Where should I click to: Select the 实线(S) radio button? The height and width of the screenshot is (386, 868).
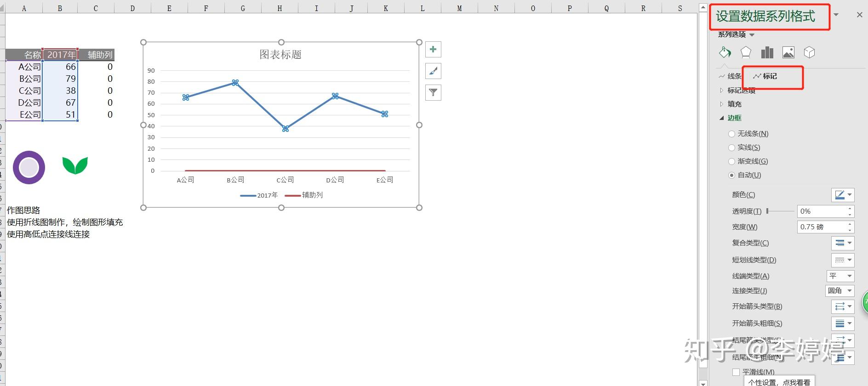tap(732, 148)
